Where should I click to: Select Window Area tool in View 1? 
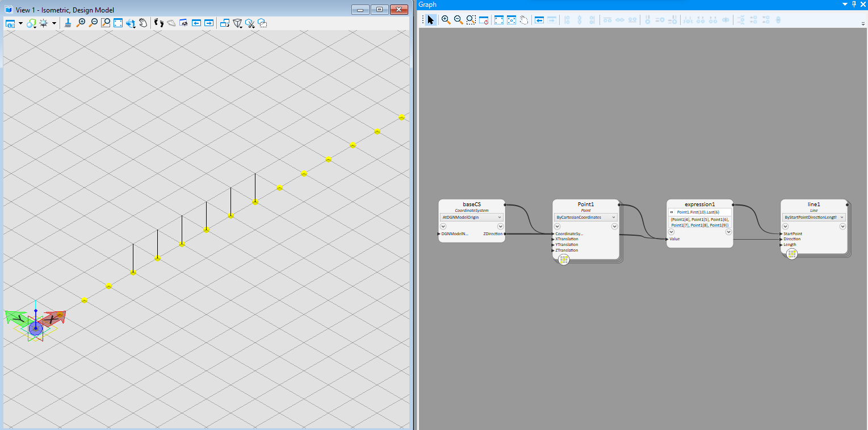click(106, 23)
